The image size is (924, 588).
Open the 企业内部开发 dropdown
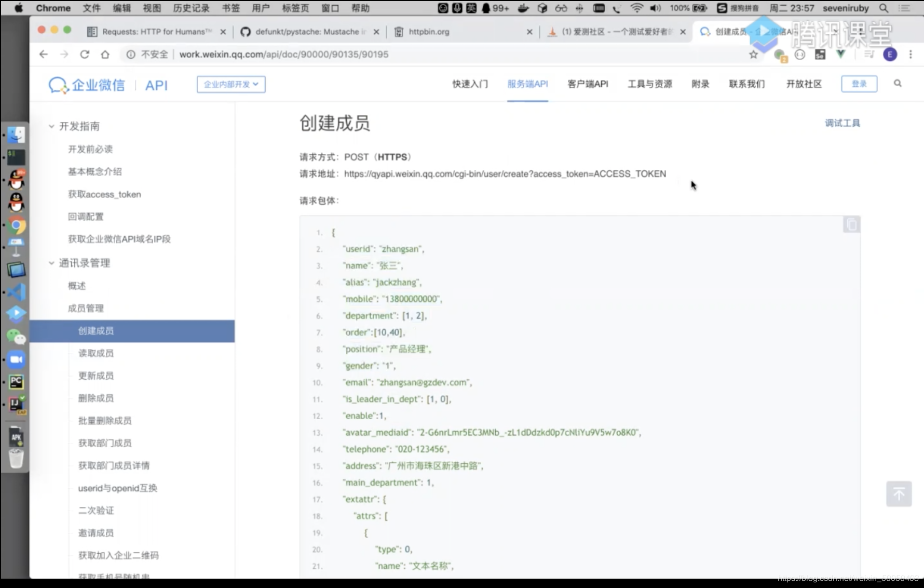point(230,84)
